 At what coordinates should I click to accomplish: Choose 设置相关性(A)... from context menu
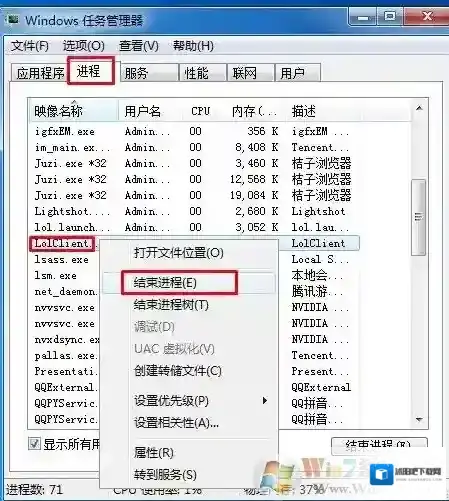189,423
